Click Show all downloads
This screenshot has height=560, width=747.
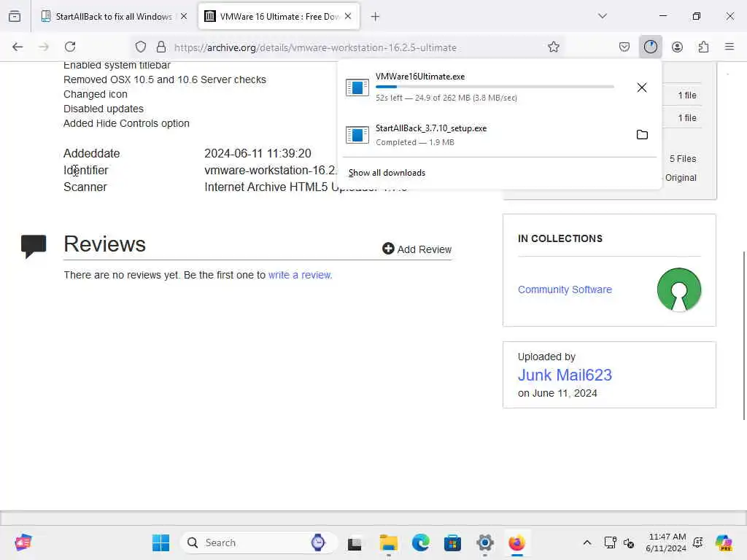387,173
